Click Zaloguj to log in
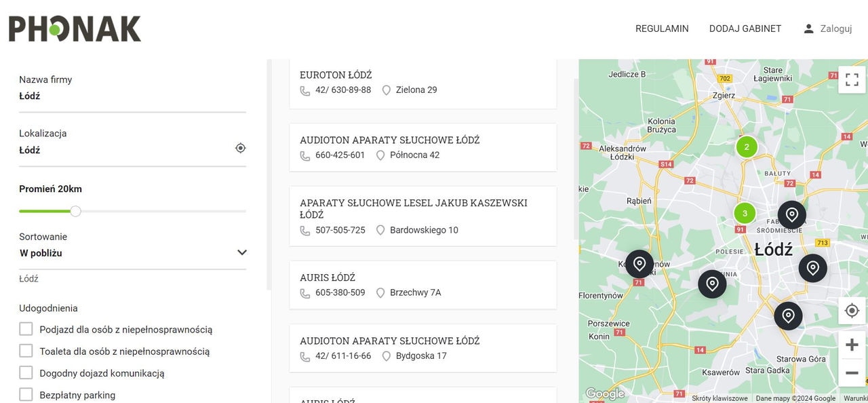 (x=835, y=28)
